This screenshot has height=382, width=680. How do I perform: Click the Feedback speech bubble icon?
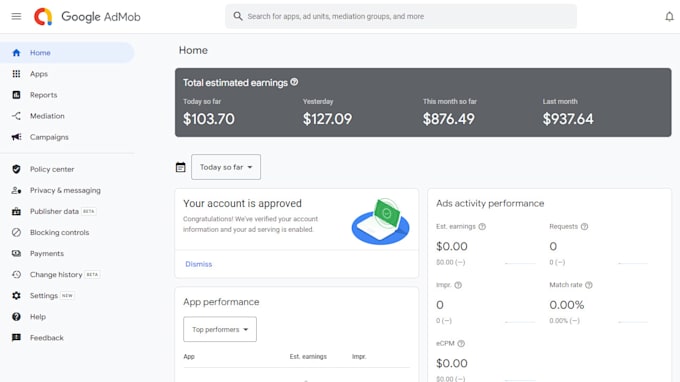(x=16, y=338)
